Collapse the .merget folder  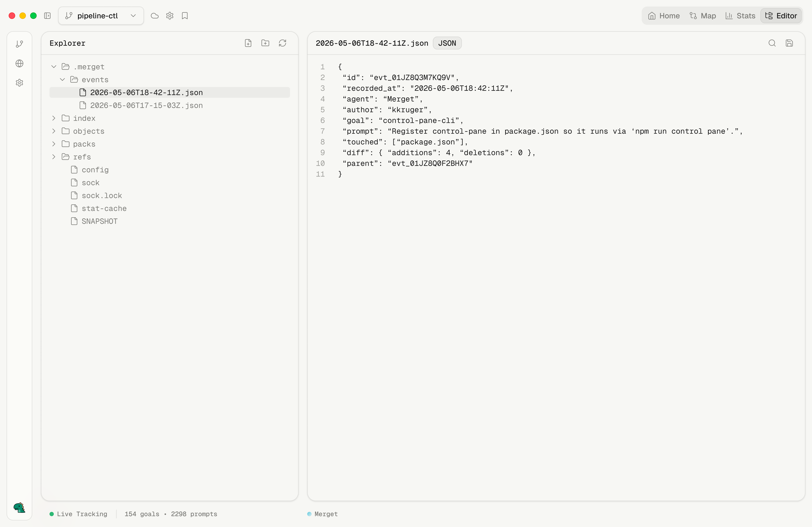pyautogui.click(x=53, y=67)
